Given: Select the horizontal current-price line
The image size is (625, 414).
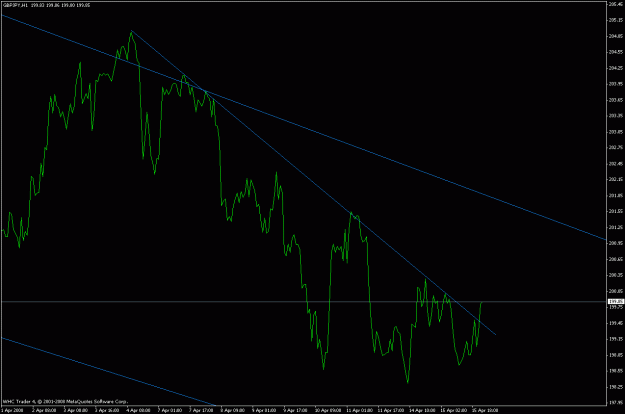Looking at the screenshot, I should pos(303,302).
